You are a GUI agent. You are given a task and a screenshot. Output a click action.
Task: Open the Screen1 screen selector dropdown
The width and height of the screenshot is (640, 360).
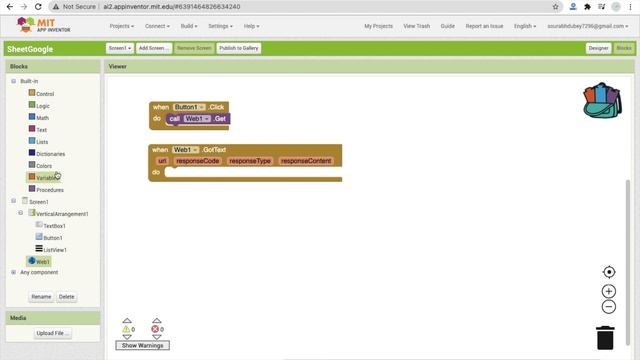120,48
